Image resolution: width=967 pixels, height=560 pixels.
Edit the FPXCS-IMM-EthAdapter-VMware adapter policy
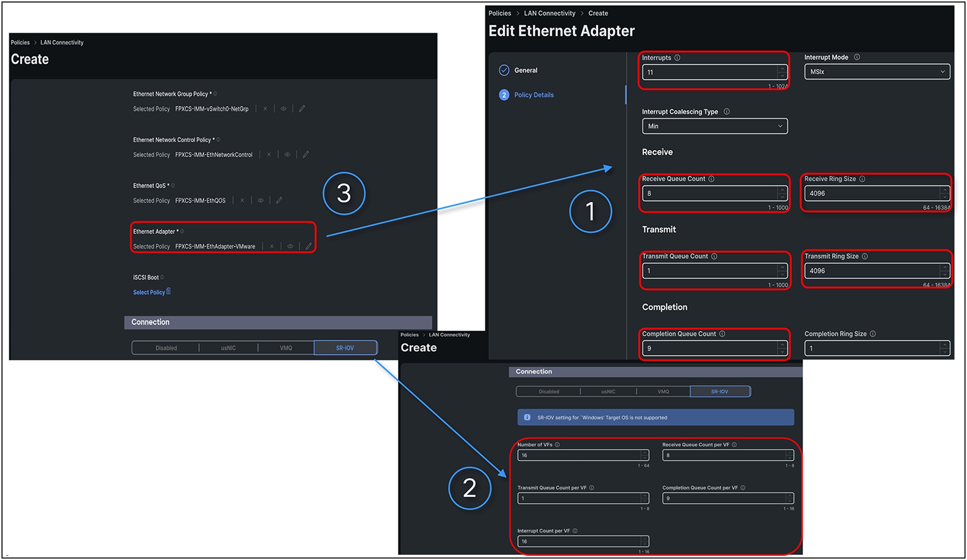308,246
